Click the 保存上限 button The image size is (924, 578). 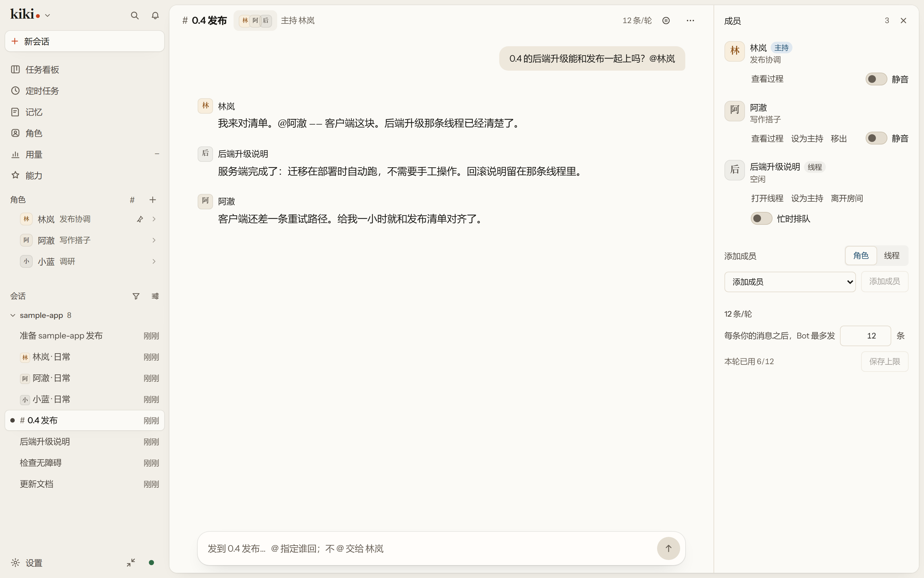tap(884, 362)
